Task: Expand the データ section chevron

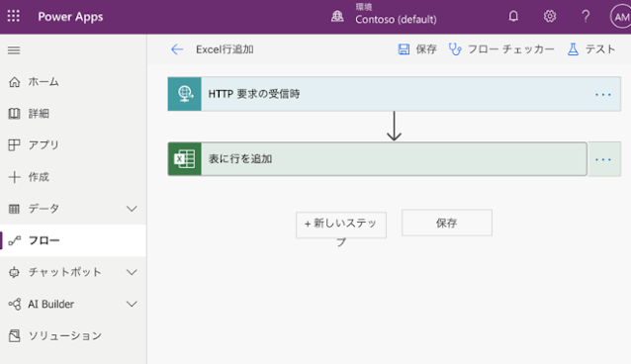Action: 132,209
